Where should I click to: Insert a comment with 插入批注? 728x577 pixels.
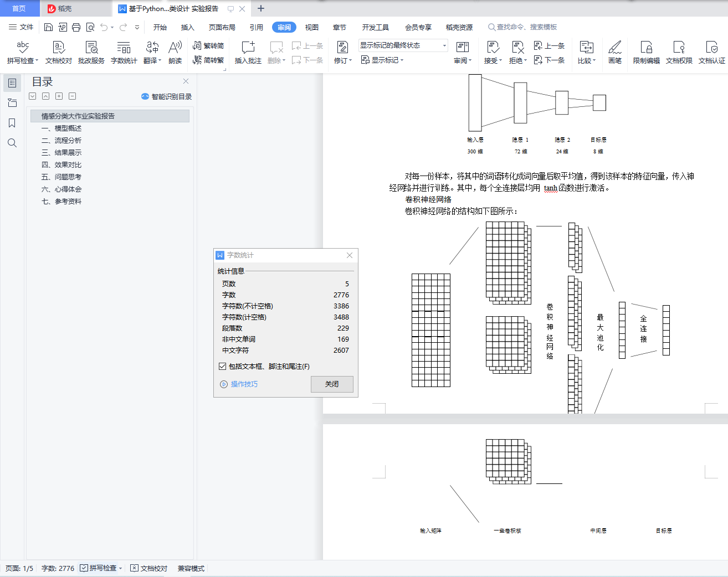click(248, 53)
